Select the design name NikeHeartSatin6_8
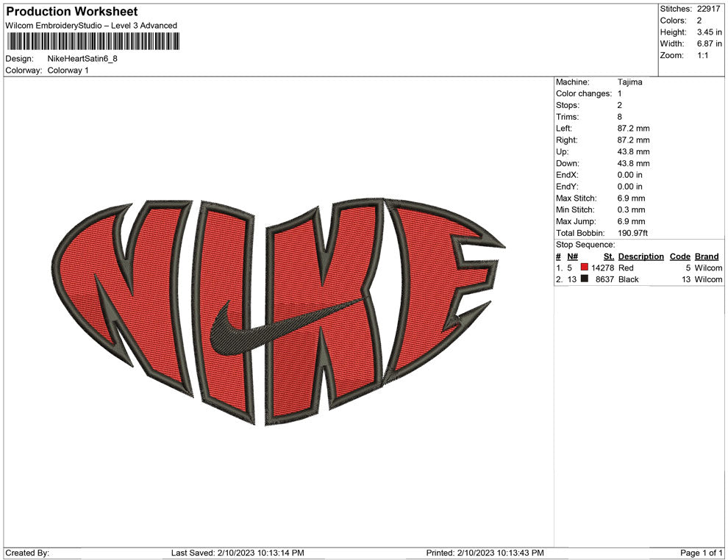 pos(82,59)
